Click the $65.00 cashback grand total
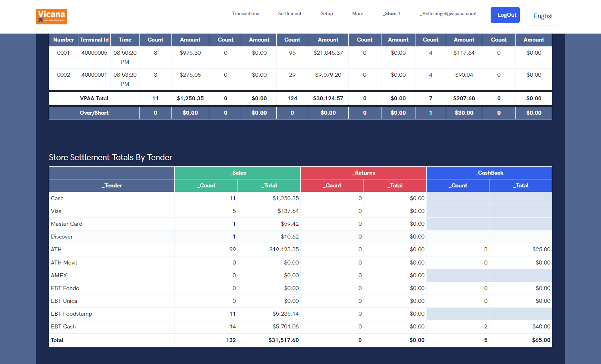Image resolution: width=601 pixels, height=364 pixels. (541, 340)
